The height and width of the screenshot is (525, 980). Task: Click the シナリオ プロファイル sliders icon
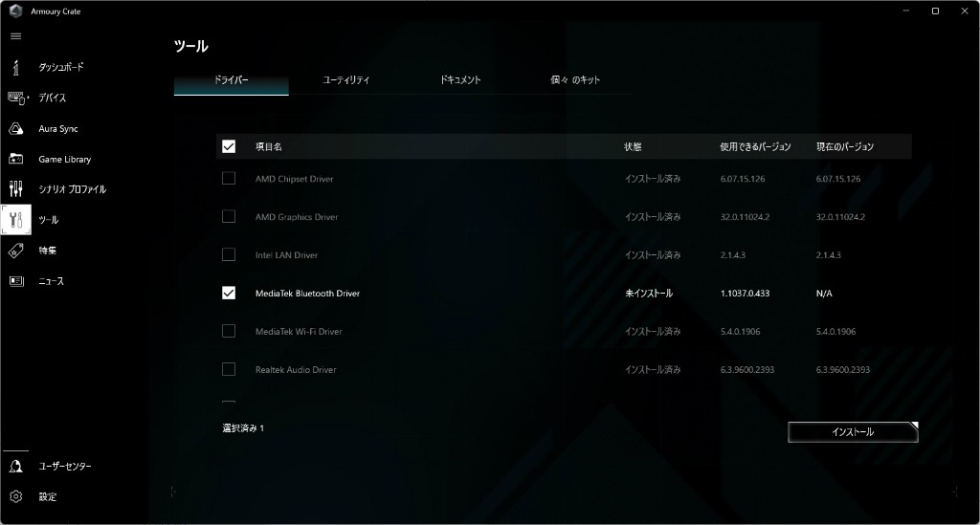(x=15, y=188)
